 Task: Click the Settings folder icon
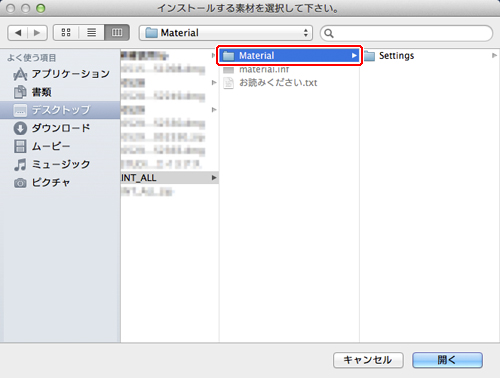point(369,56)
